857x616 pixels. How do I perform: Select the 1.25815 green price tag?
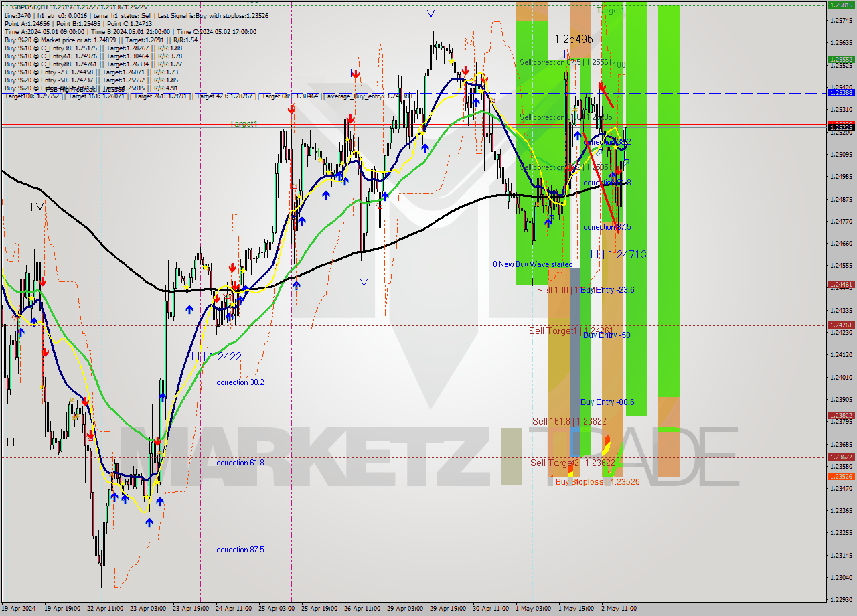tap(841, 5)
